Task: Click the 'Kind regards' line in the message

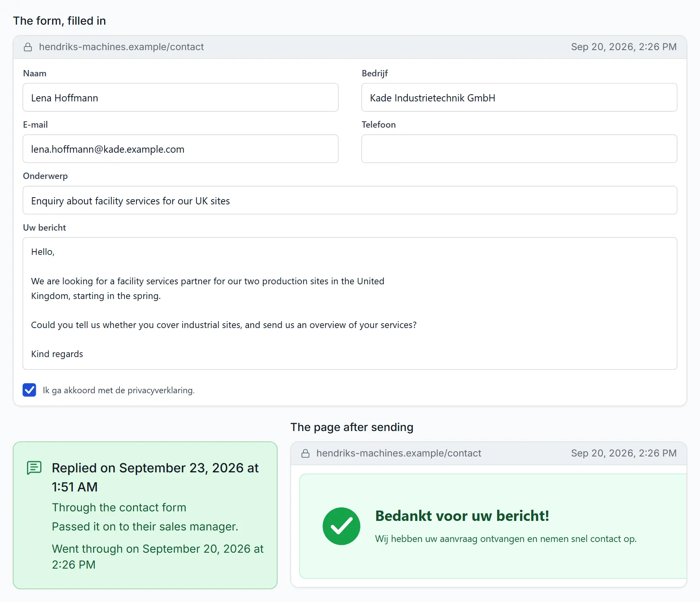Action: pyautogui.click(x=57, y=354)
